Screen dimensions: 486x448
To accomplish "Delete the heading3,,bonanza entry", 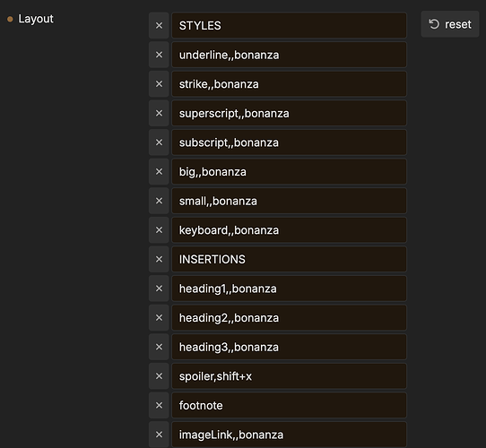I will 159,347.
